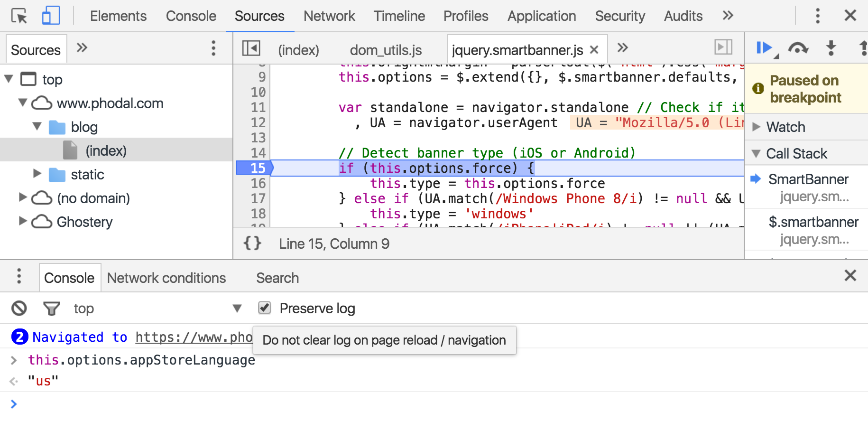The image size is (868, 431).
Task: Expand the static folder
Action: tap(37, 174)
